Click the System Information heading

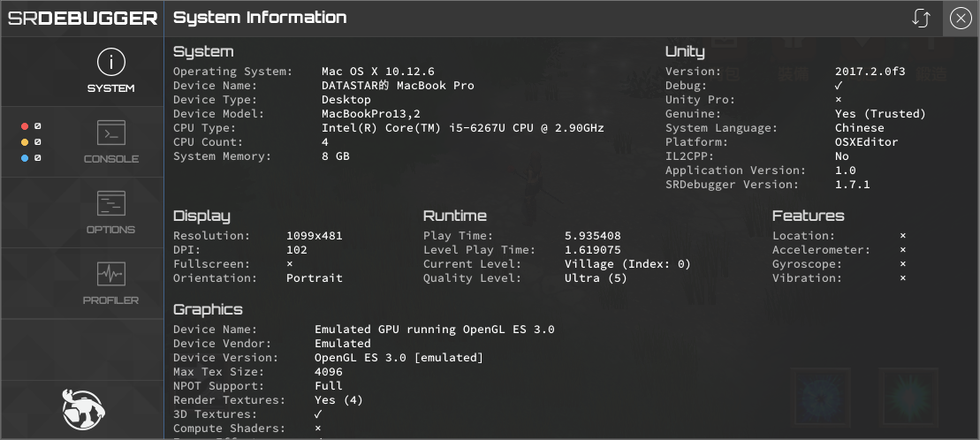point(260,18)
